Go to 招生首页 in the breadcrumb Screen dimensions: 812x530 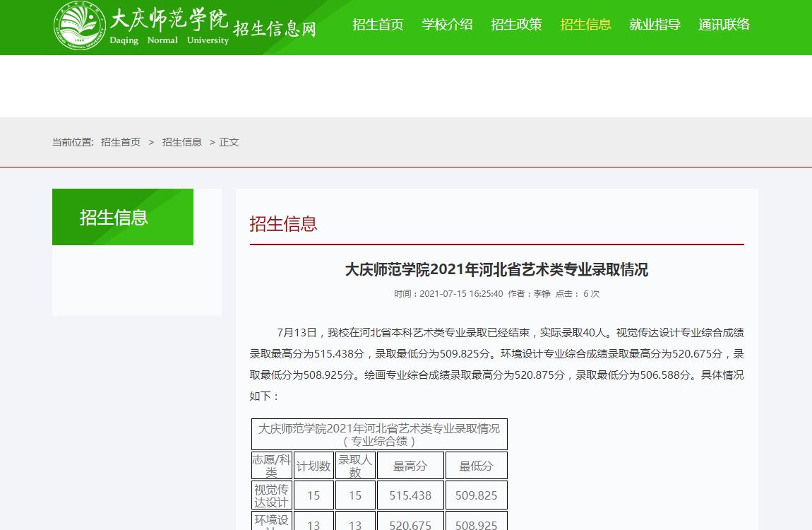(121, 142)
